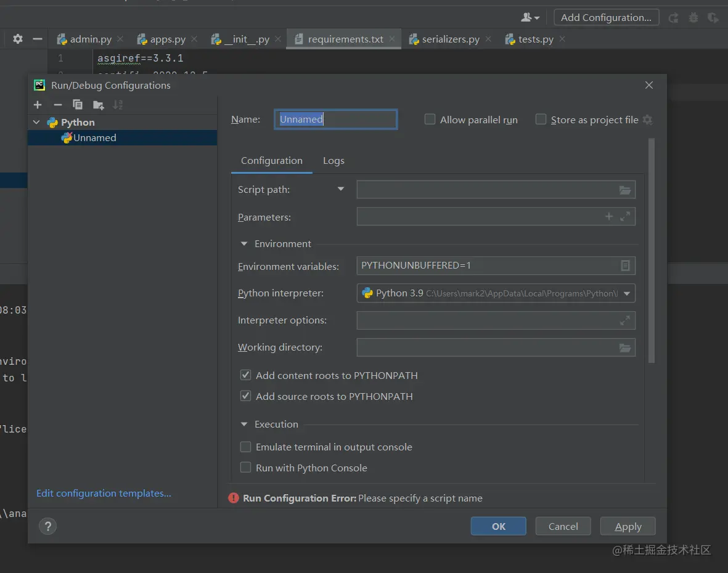Expand the Interpreter options field
Viewport: 728px width, 573px height.
coord(625,320)
